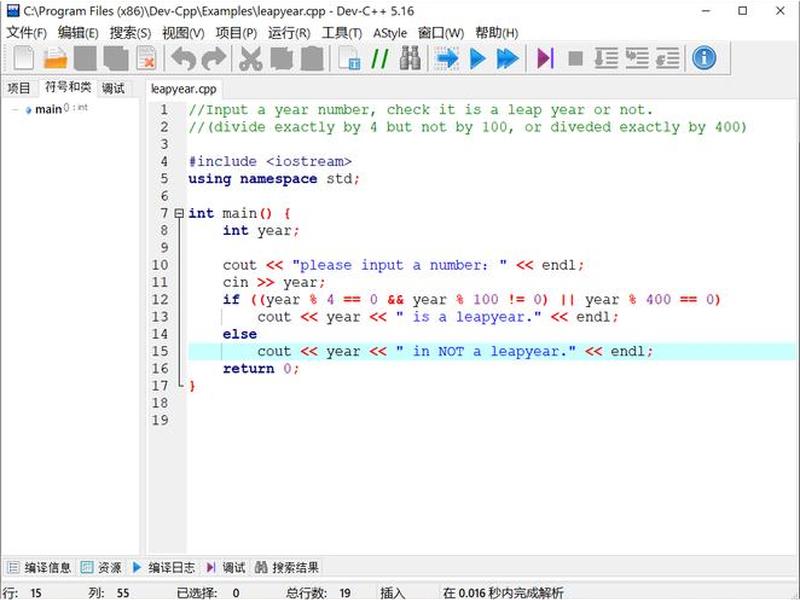800x600 pixels.
Task: Open About with blue info icon
Action: [704, 58]
